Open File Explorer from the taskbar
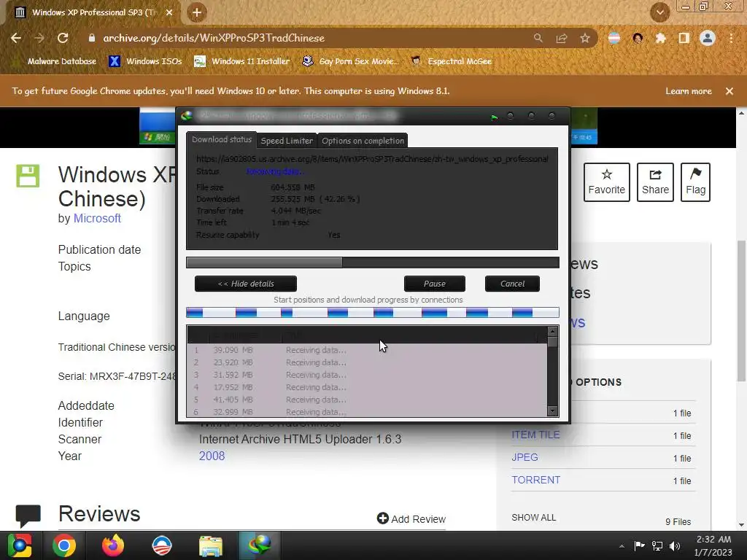Image resolution: width=747 pixels, height=560 pixels. pyautogui.click(x=211, y=545)
